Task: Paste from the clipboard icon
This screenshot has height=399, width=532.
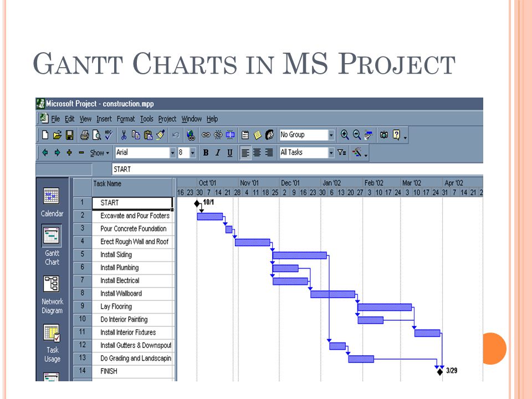Action: click(149, 135)
